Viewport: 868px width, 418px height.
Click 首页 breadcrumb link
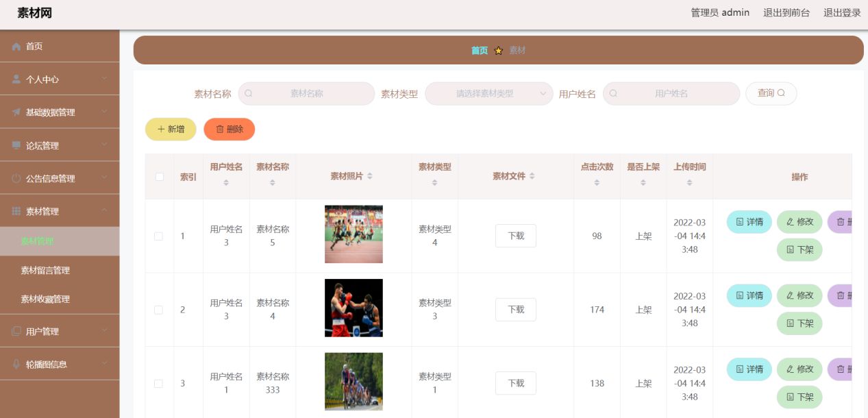tap(480, 51)
